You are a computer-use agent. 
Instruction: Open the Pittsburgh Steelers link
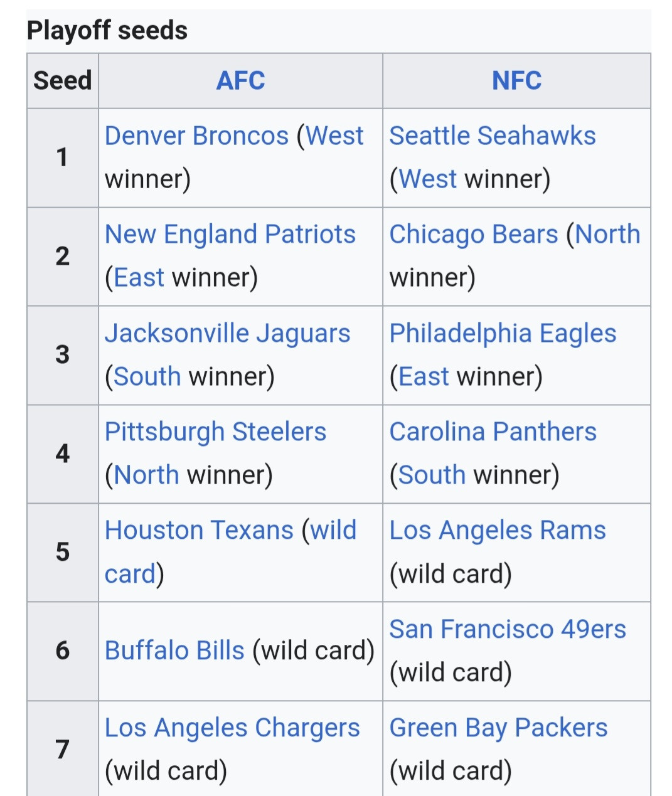point(215,432)
